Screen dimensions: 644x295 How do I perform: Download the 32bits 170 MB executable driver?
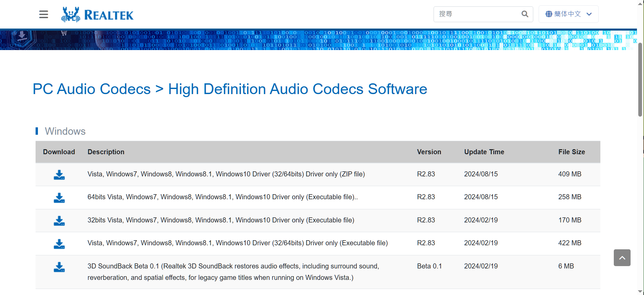(x=59, y=221)
